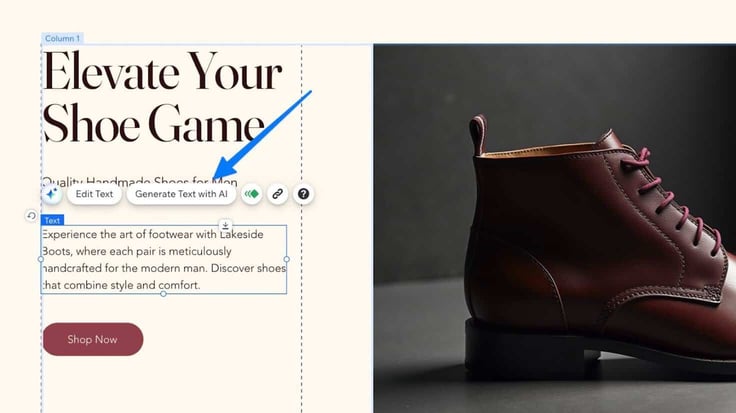Image resolution: width=736 pixels, height=413 pixels.
Task: Click the word meticulously in the paragraph
Action: tap(200, 252)
